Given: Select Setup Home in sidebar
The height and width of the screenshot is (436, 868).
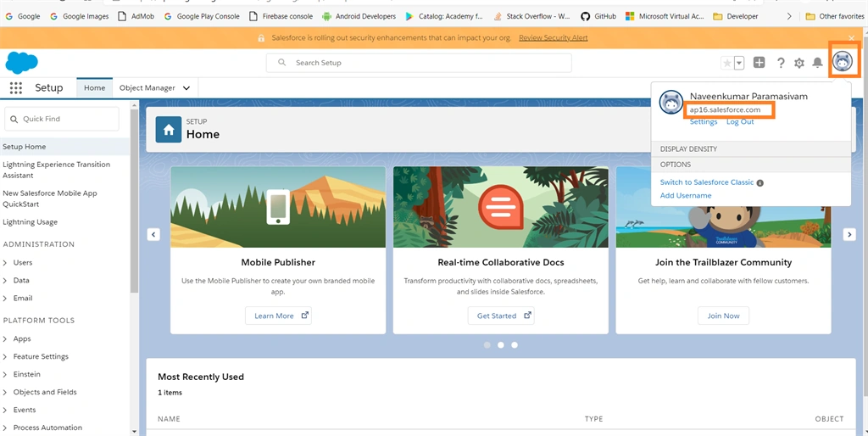Looking at the screenshot, I should point(64,147).
